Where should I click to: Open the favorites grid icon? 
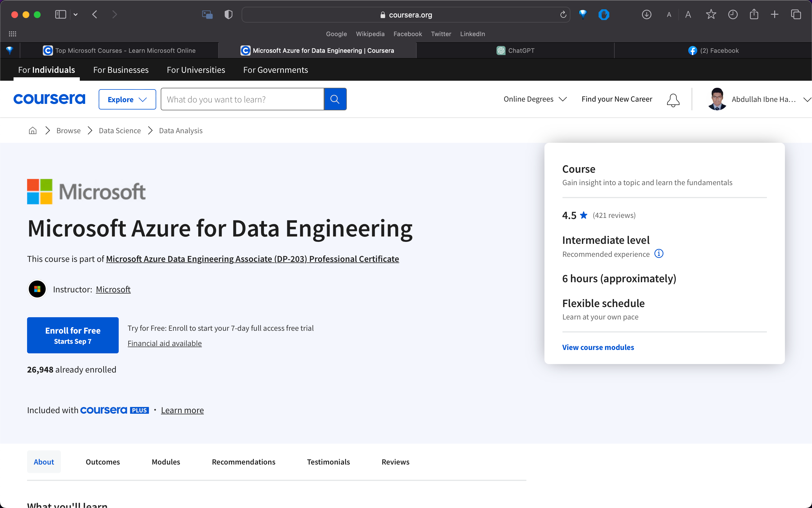pos(12,34)
